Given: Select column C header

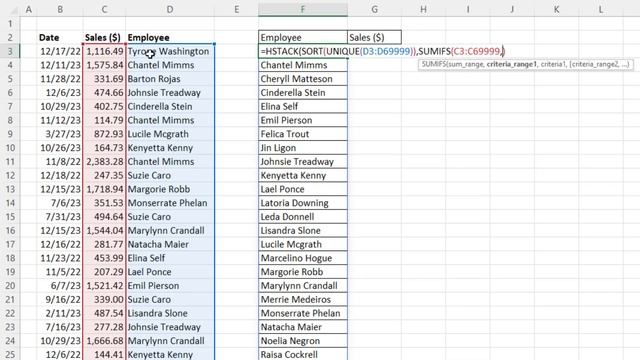Looking at the screenshot, I should [104, 9].
